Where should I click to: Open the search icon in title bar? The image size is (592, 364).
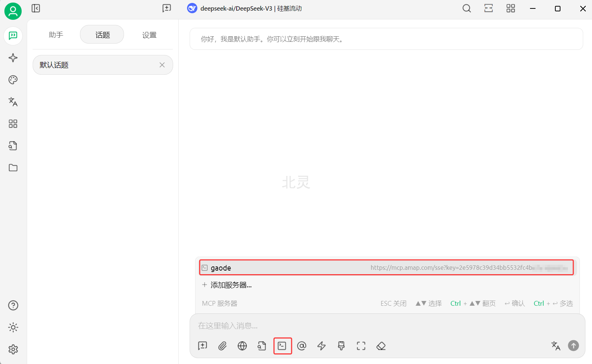pos(467,8)
